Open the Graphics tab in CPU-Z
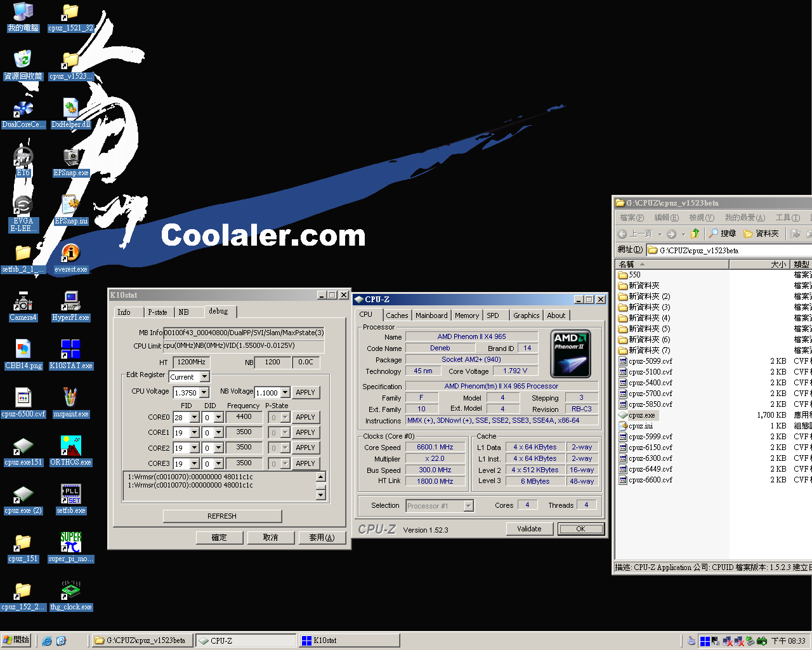The image size is (812, 650). point(527,315)
